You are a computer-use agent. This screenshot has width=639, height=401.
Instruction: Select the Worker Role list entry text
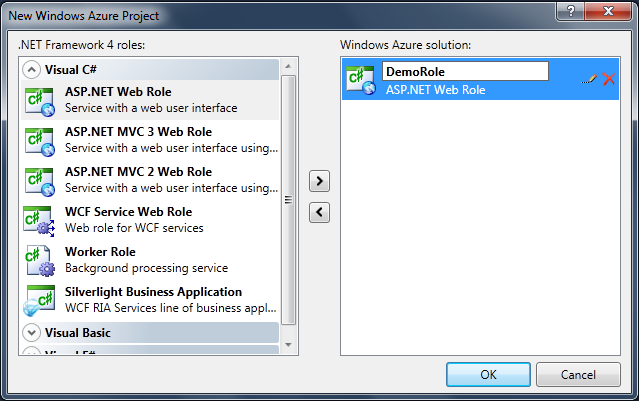[100, 252]
